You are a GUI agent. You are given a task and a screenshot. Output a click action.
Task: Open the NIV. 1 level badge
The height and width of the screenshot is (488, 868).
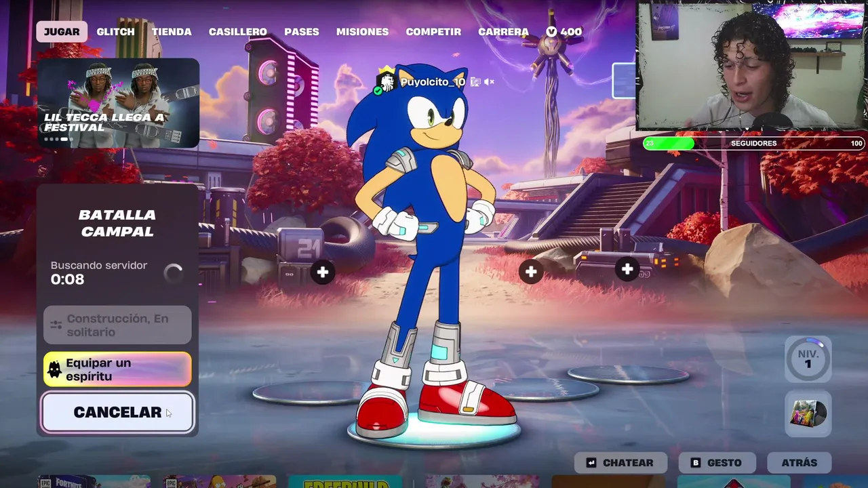808,359
